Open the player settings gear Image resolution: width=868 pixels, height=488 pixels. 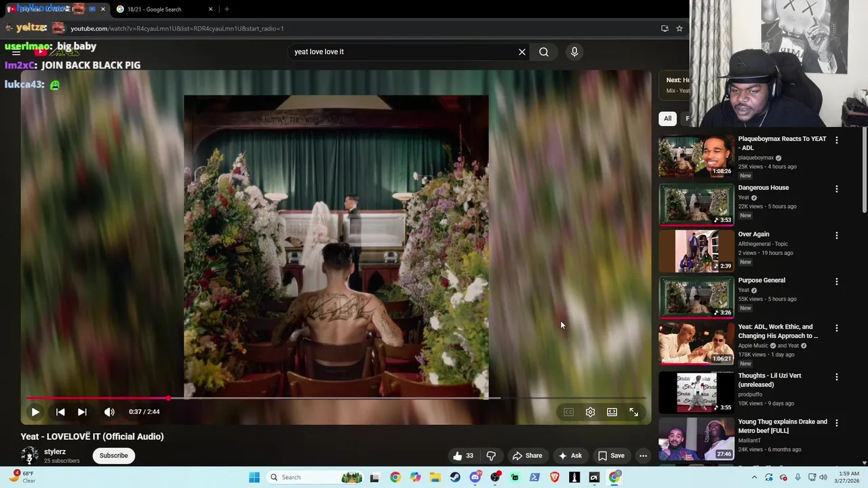(x=590, y=411)
